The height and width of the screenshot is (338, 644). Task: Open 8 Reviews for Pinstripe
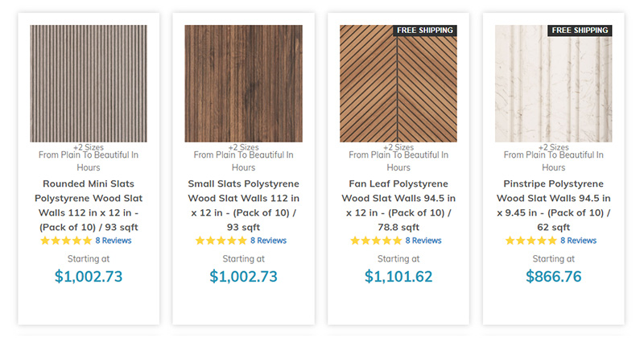578,241
